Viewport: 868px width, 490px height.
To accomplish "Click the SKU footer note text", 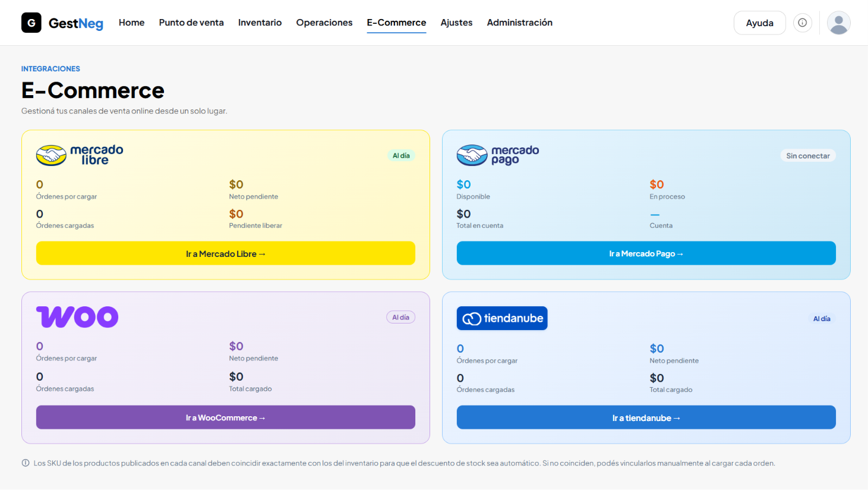I will pos(404,463).
